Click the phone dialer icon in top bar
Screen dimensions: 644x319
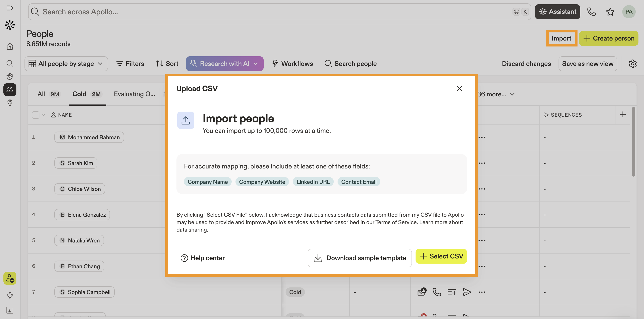[x=591, y=12]
